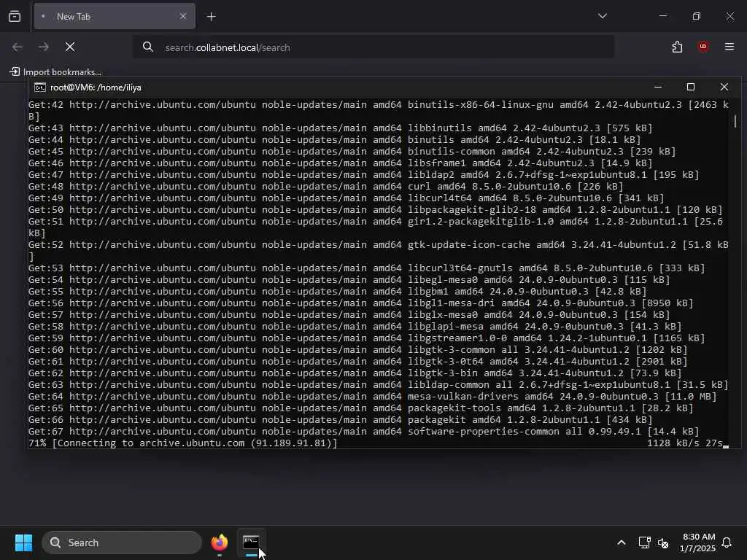
Task: Close the New Tab tab
Action: [183, 16]
